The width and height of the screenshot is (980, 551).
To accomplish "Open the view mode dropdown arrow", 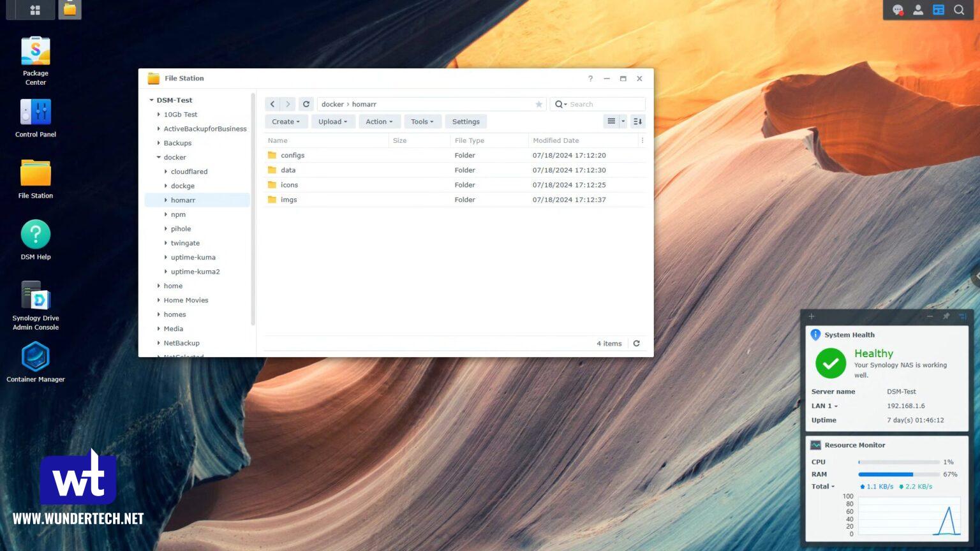I will tap(623, 121).
